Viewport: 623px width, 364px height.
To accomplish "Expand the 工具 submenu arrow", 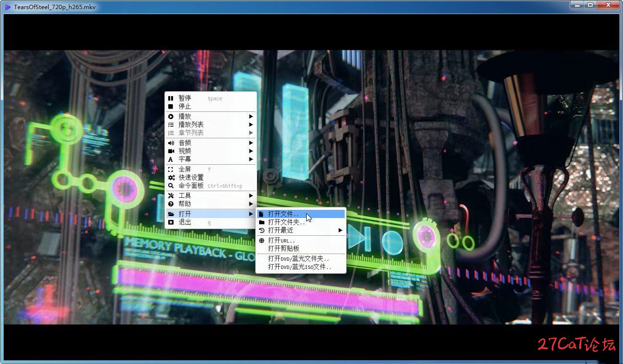I will tap(250, 196).
